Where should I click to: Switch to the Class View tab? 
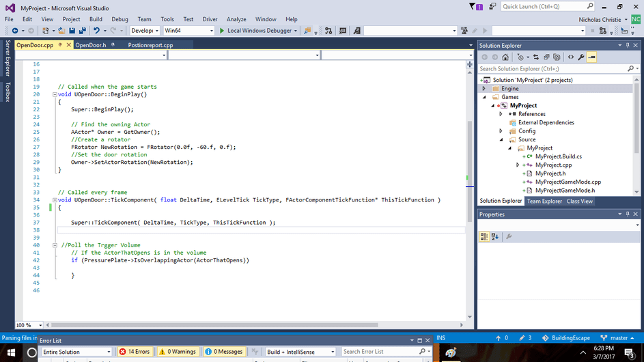click(579, 201)
